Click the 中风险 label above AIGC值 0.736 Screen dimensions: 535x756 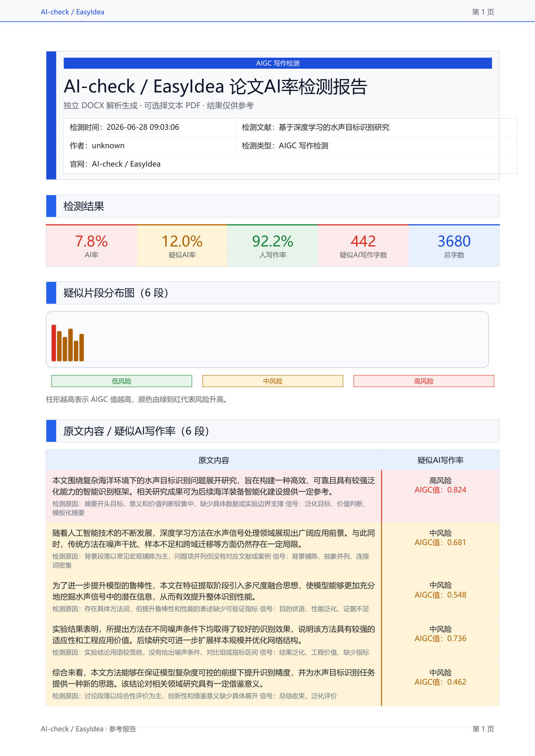click(x=441, y=629)
